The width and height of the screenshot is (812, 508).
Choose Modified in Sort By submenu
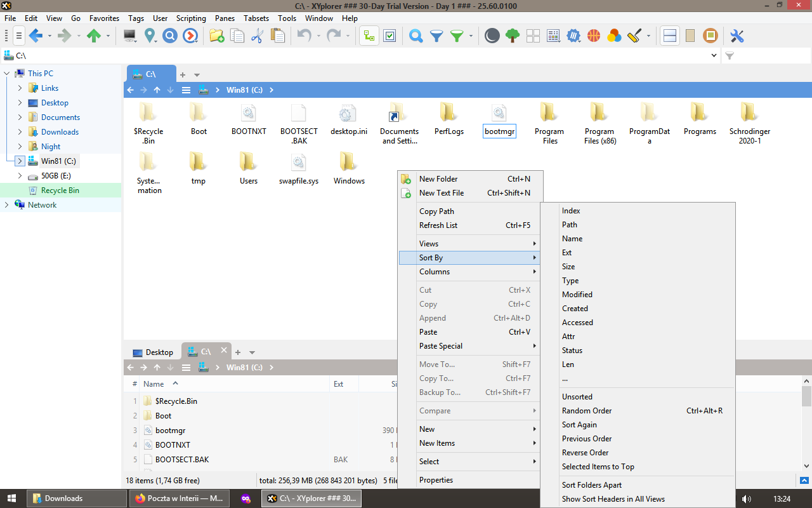click(x=577, y=295)
